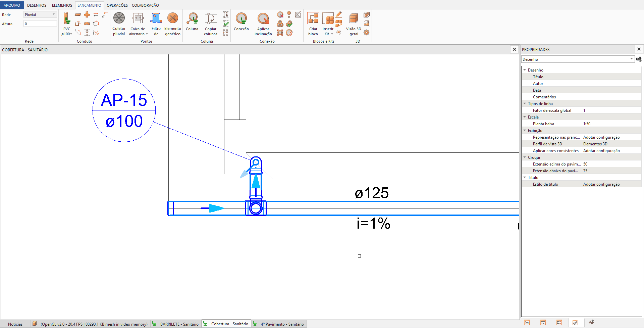Click the Coletor pluvial tool
This screenshot has height=328, width=644.
point(119,24)
